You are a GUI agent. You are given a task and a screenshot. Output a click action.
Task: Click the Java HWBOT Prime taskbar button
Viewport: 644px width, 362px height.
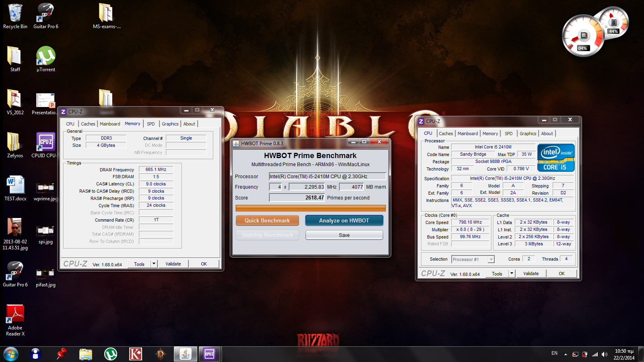pyautogui.click(x=185, y=354)
